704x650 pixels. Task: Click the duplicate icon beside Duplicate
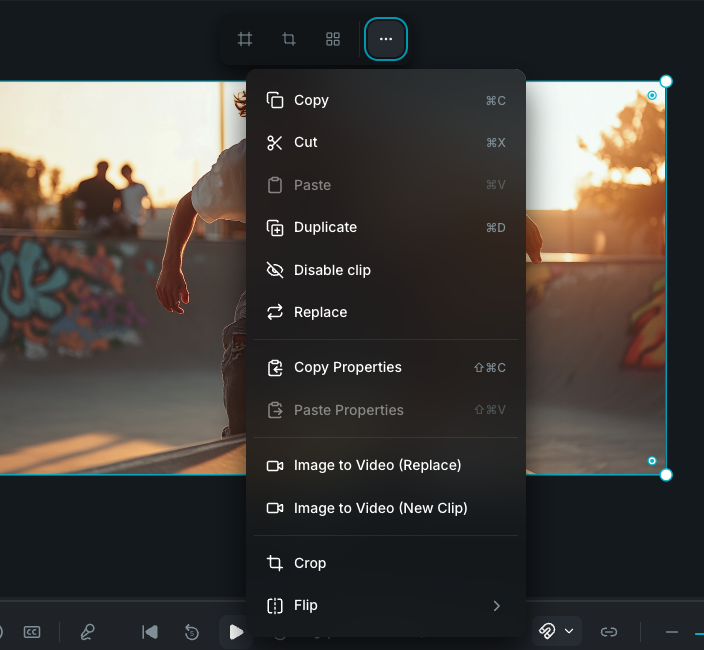point(275,228)
